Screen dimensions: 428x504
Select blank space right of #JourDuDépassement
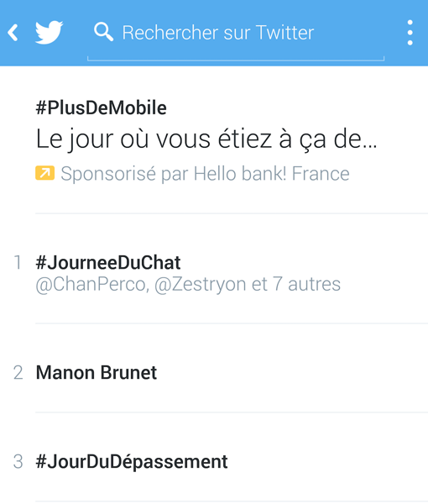[x=327, y=462]
